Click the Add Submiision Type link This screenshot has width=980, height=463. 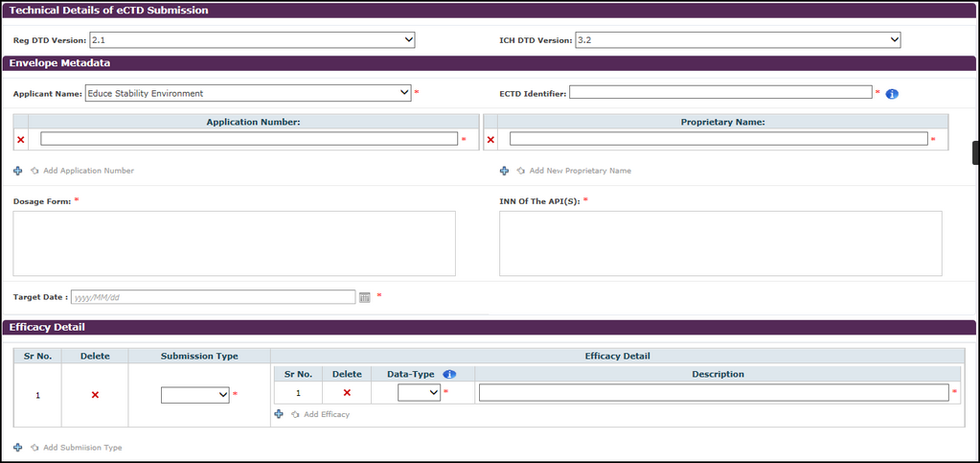pos(82,448)
